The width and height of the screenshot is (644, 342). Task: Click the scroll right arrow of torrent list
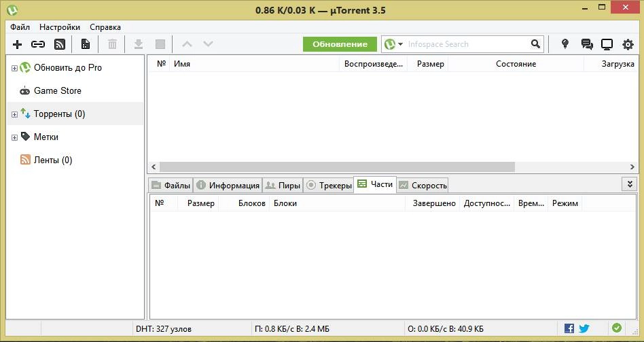(632, 167)
